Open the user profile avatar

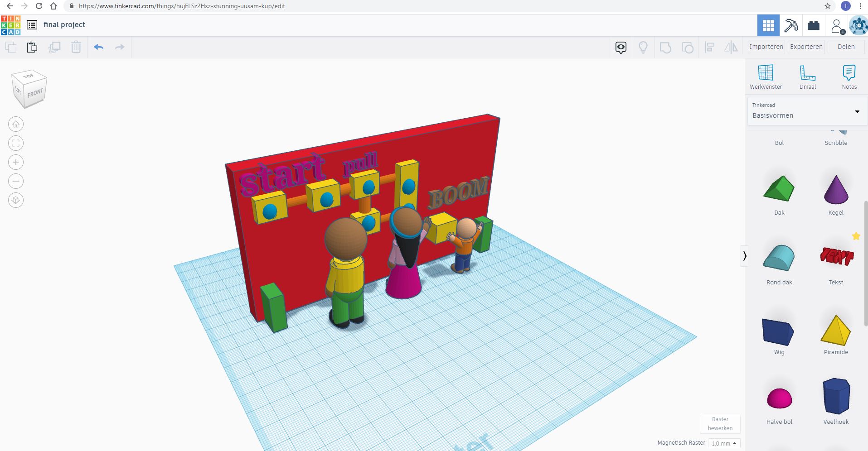point(858,25)
